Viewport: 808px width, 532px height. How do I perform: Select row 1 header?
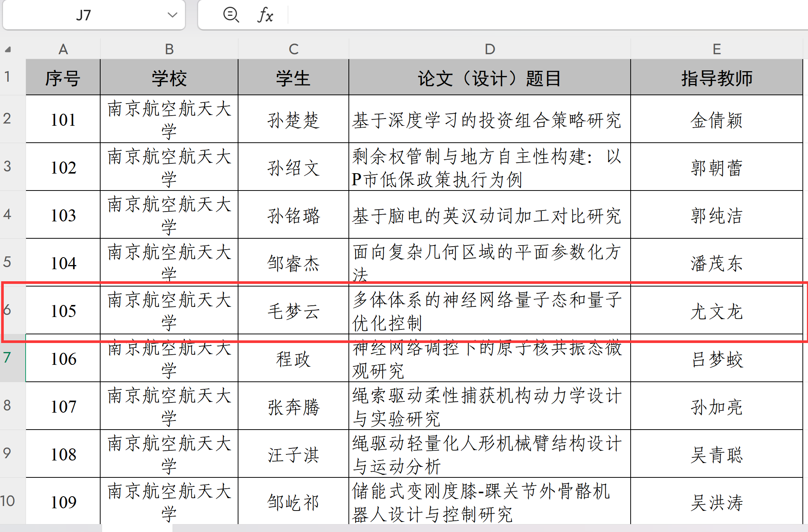click(x=8, y=76)
